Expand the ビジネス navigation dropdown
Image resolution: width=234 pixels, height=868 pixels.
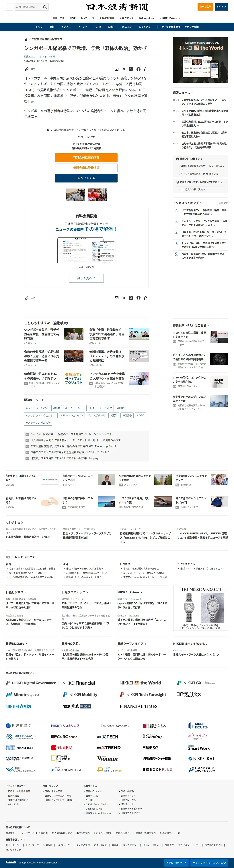pos(67,27)
